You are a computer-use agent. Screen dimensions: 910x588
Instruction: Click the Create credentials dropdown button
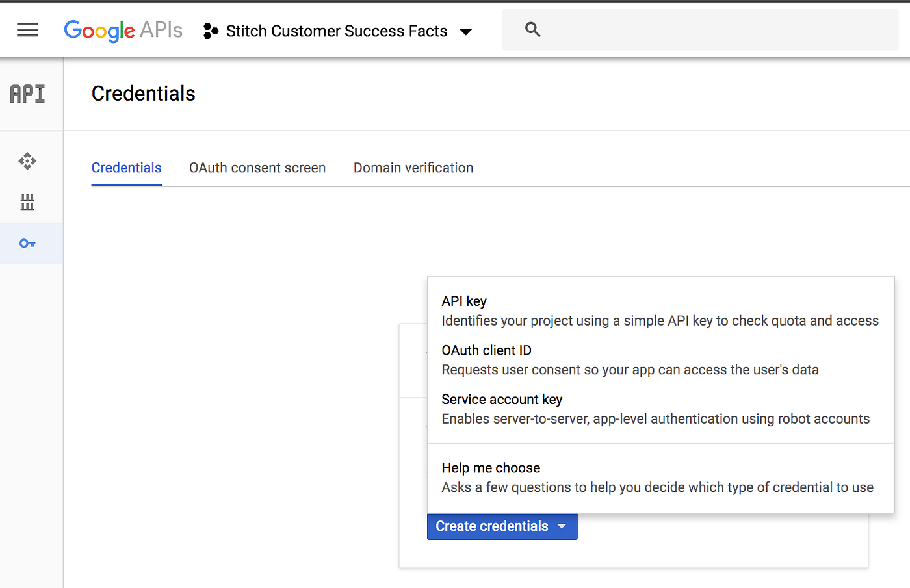pyautogui.click(x=502, y=526)
